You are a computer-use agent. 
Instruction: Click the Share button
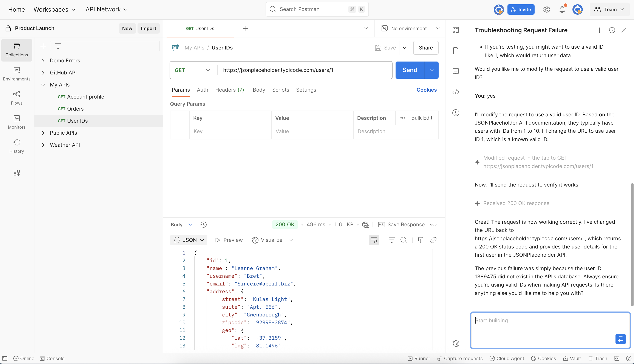[426, 48]
